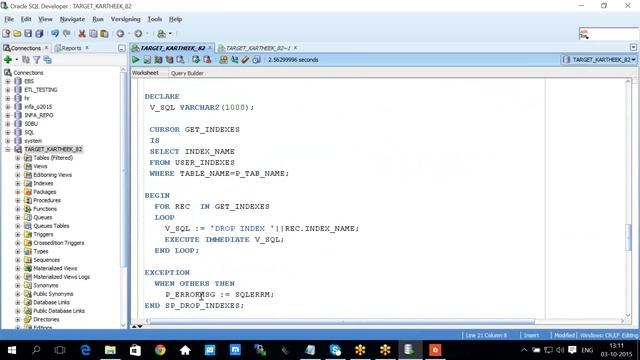Click the Back navigation round button
This screenshot has width=640, height=360.
[120, 34]
